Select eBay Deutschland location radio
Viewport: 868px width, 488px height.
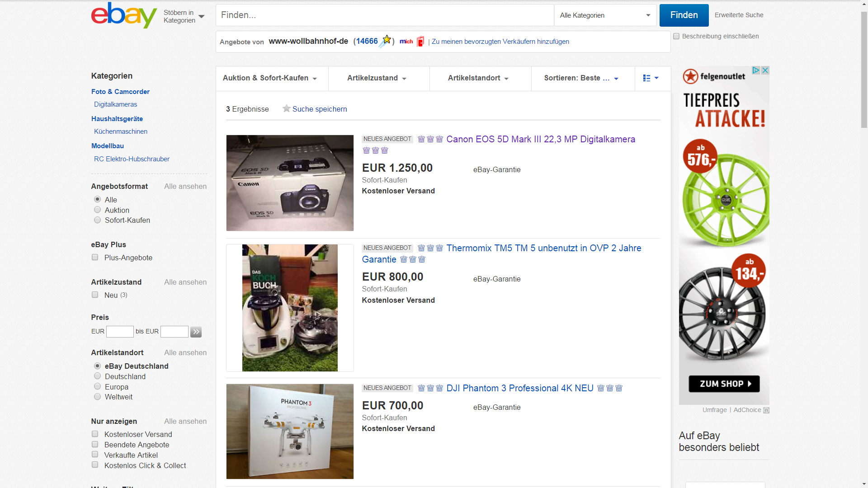97,366
